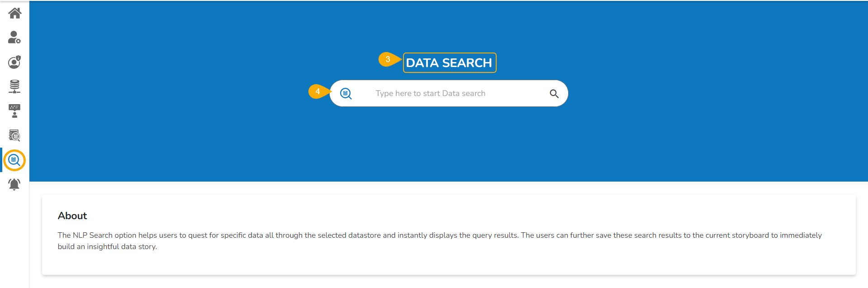Click the orange callout marker numbered 4
The height and width of the screenshot is (288, 868).
tap(318, 91)
